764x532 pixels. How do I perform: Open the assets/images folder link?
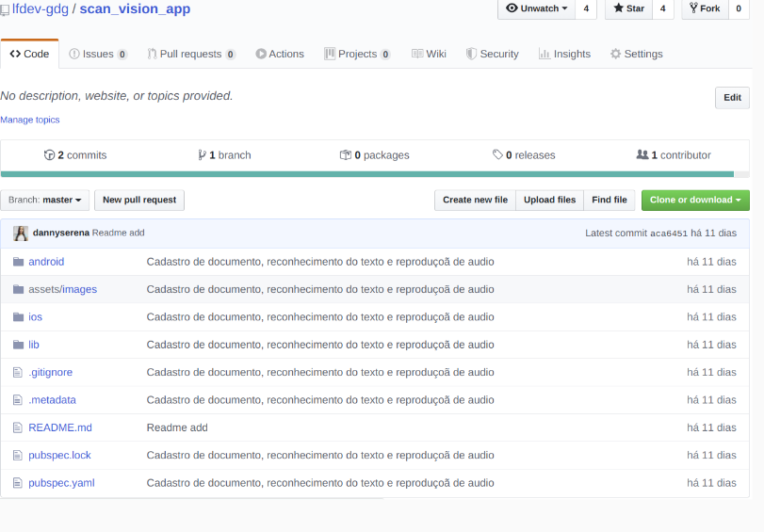coord(63,289)
